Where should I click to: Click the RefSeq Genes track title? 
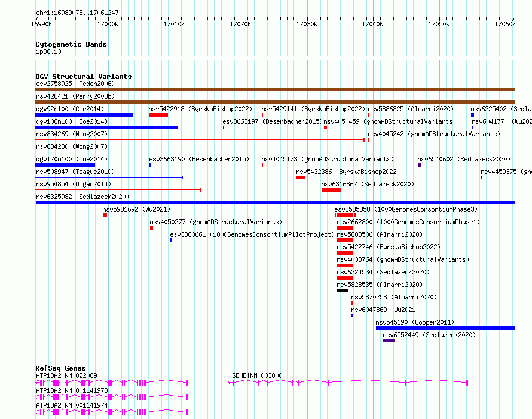pos(60,368)
